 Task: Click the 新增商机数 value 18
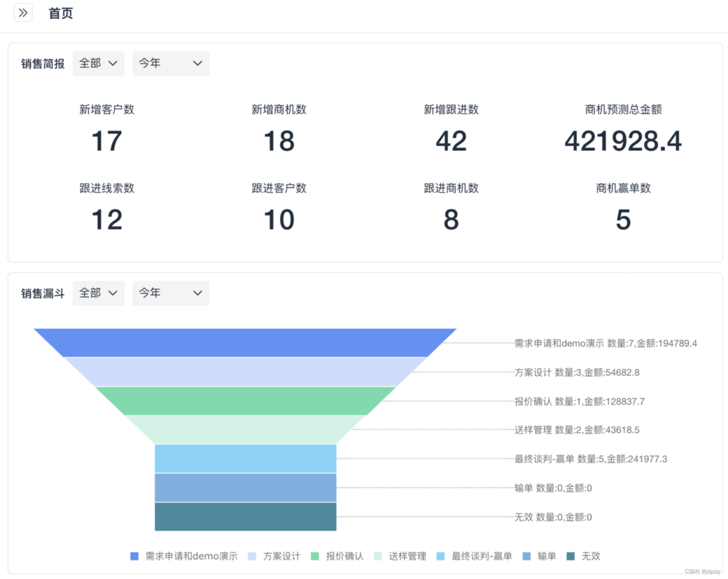(279, 141)
